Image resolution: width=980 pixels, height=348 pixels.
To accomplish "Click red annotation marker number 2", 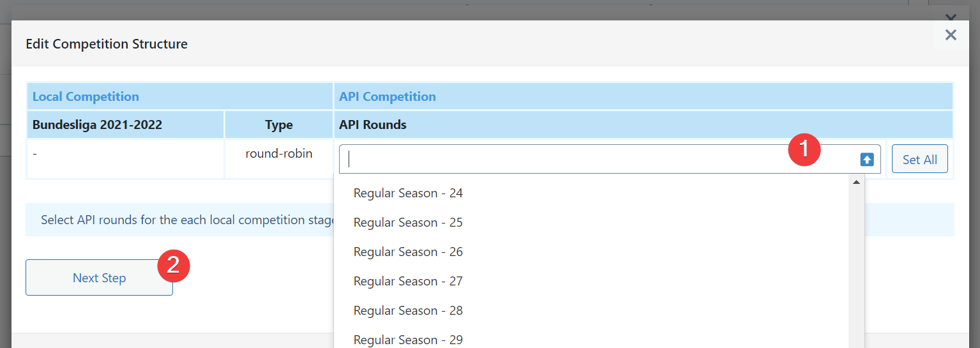I will pyautogui.click(x=174, y=266).
